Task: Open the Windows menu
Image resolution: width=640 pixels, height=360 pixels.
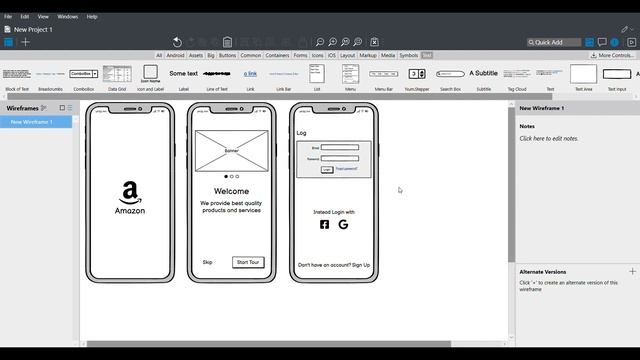Action: click(68, 17)
